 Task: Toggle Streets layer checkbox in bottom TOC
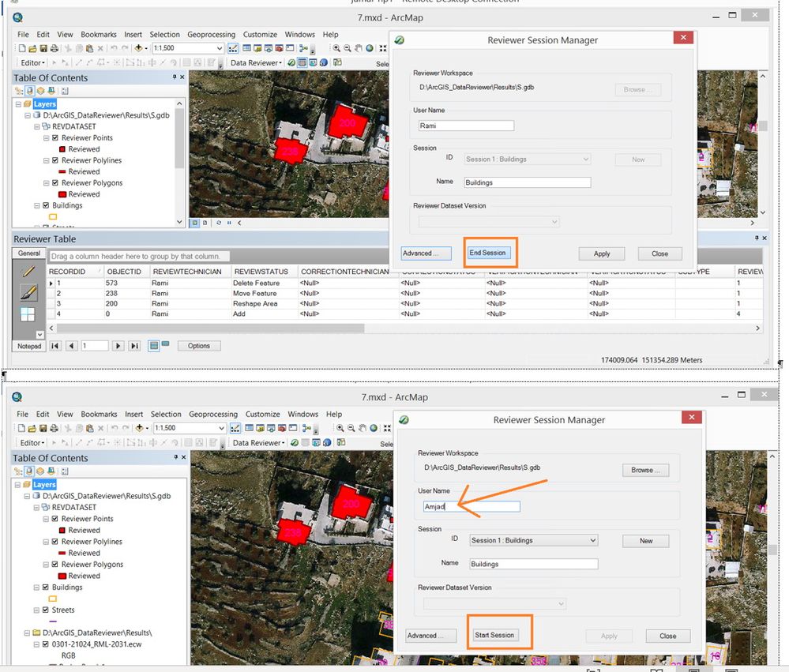[x=46, y=610]
